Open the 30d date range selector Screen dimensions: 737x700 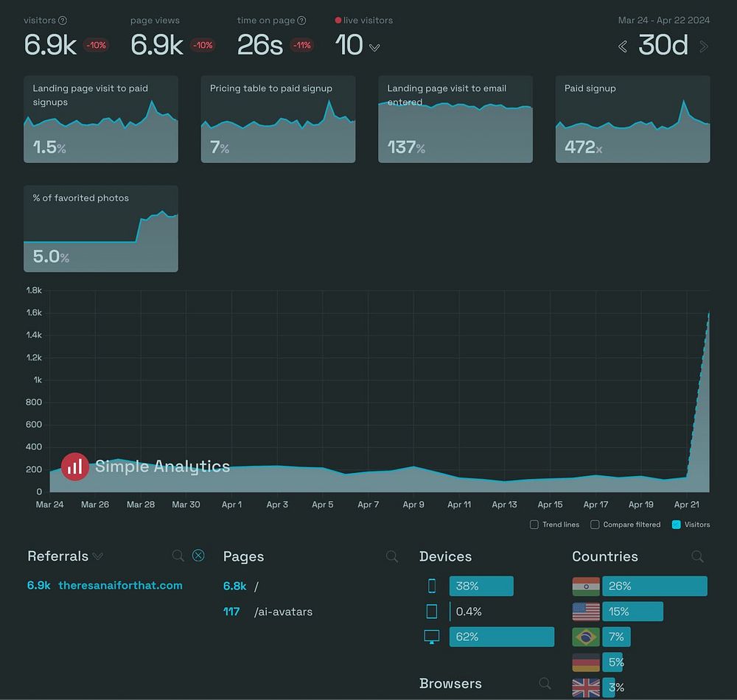click(x=663, y=45)
